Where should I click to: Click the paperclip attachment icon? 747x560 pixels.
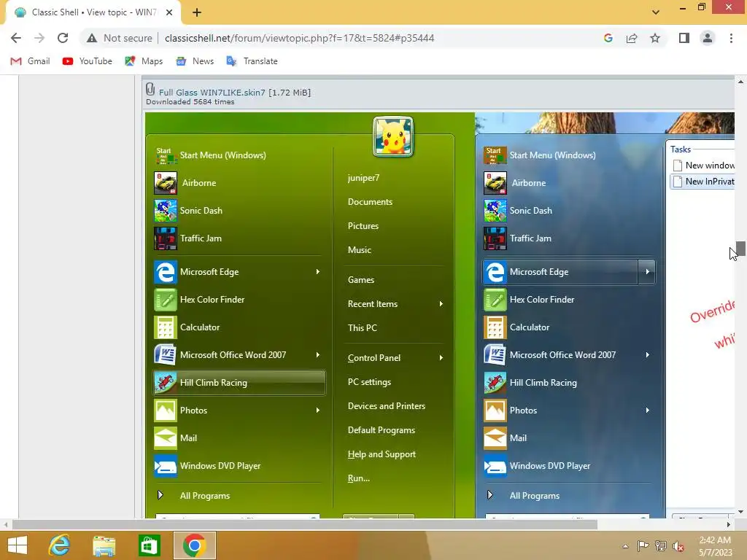[150, 89]
